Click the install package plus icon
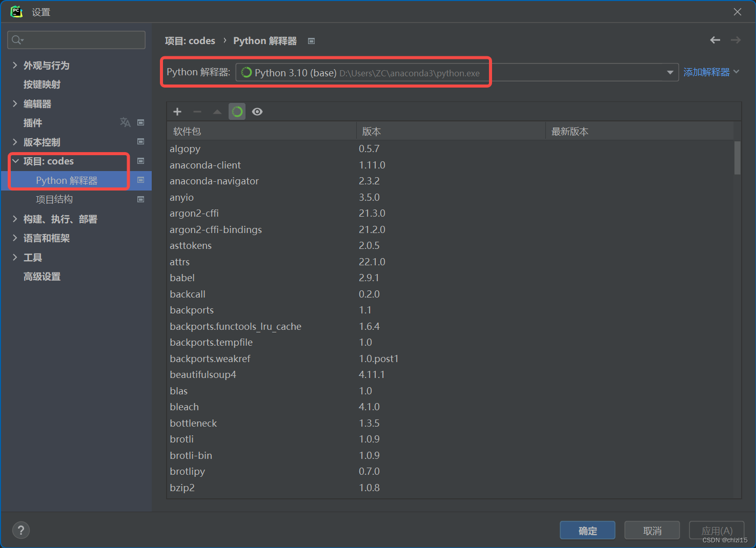The image size is (756, 548). tap(177, 112)
